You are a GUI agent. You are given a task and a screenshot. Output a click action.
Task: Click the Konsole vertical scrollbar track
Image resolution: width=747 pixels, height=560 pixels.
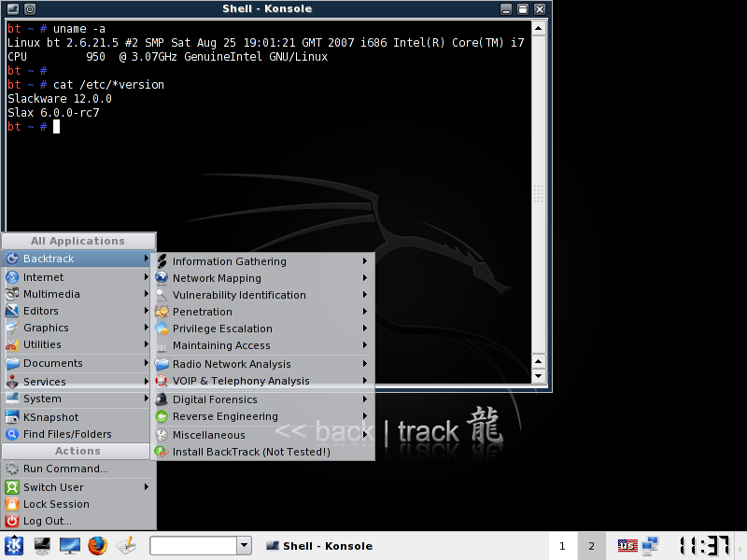(x=538, y=280)
